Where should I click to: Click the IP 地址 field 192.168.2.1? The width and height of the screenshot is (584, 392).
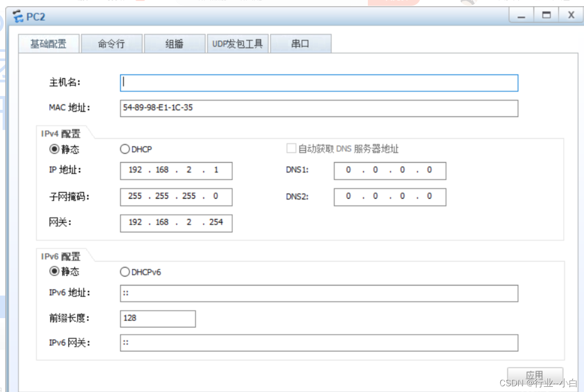coord(176,170)
